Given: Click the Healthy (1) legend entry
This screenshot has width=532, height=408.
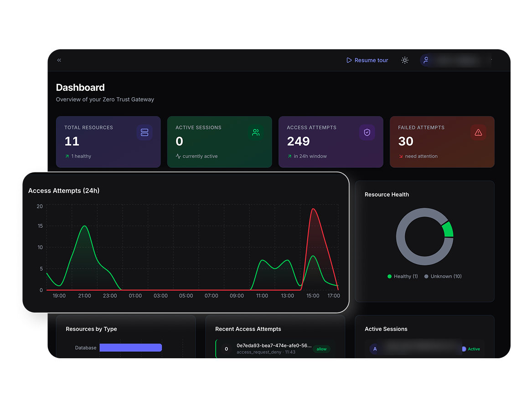Looking at the screenshot, I should (x=403, y=276).
